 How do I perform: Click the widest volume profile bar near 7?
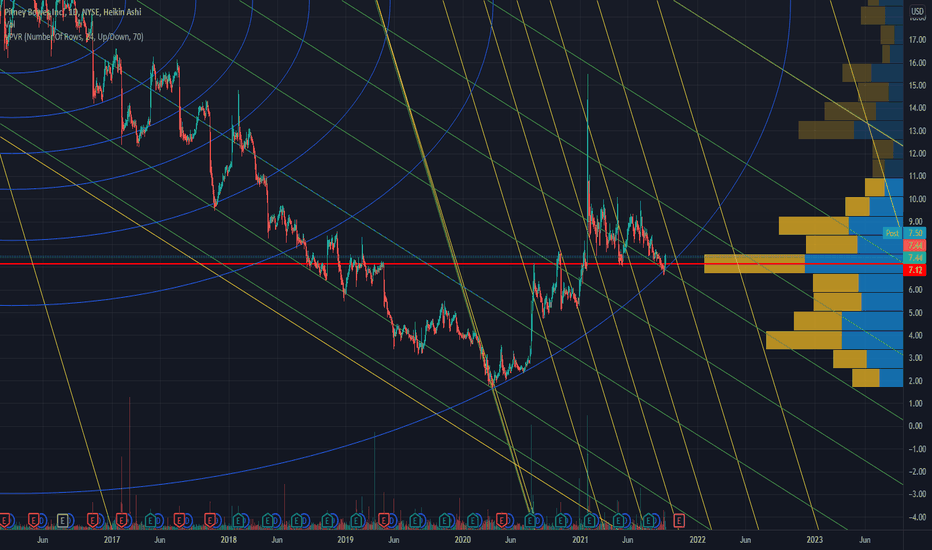click(804, 263)
